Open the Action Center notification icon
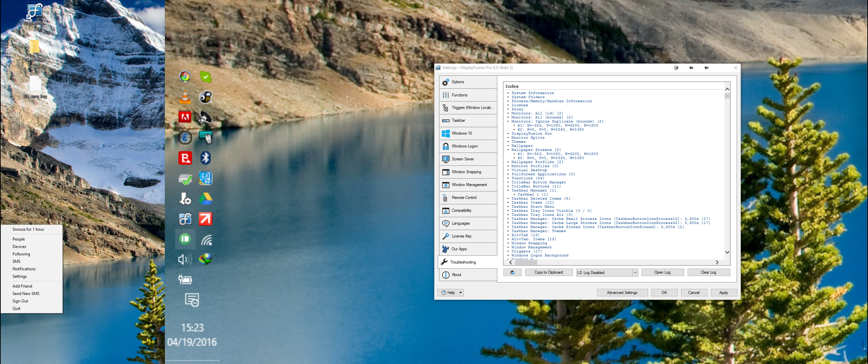Screen dimensions: 868x364 (192, 300)
